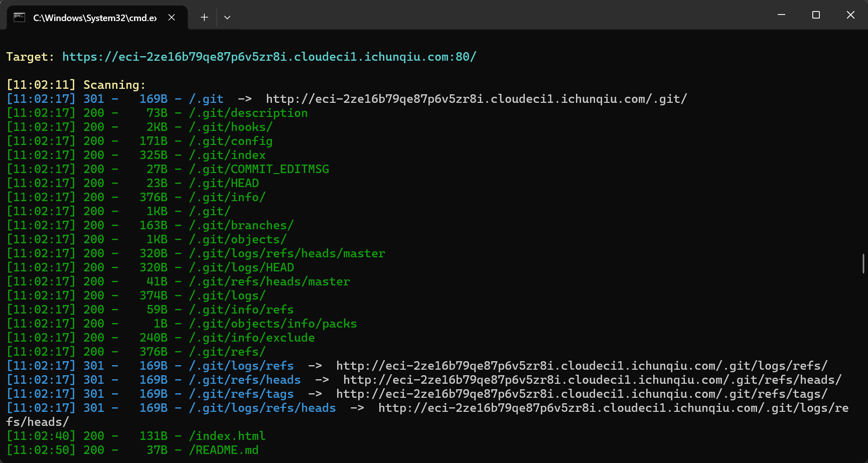This screenshot has width=868, height=463.
Task: Open a new terminal tab
Action: click(204, 18)
